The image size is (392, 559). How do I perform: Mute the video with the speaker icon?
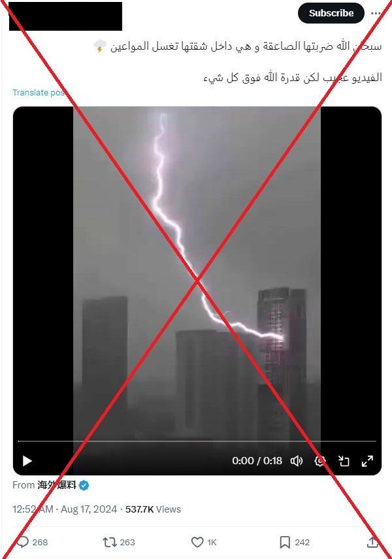click(297, 461)
